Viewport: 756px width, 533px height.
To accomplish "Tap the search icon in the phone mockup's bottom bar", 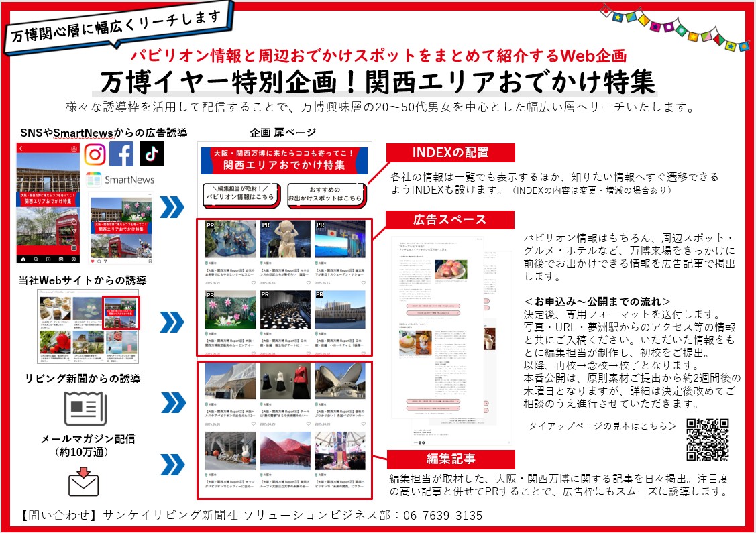I will point(36,259).
